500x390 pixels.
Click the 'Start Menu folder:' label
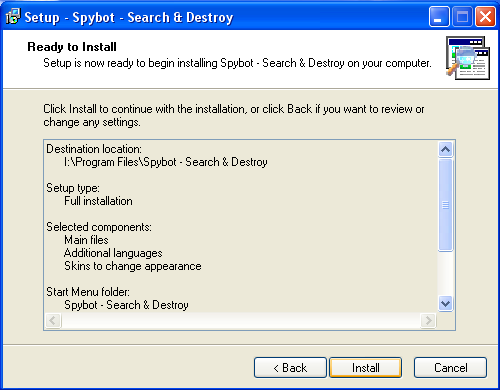(88, 292)
